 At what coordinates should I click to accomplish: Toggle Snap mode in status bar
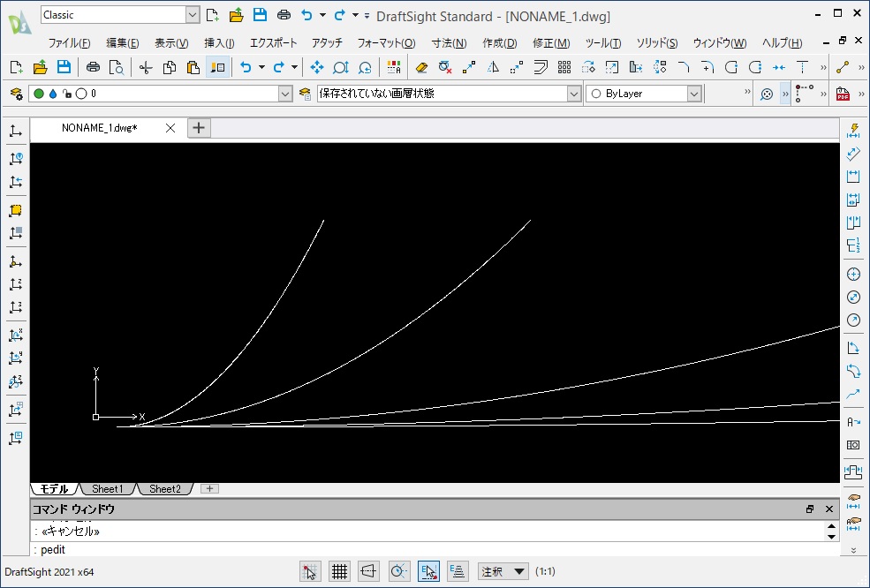coord(310,571)
